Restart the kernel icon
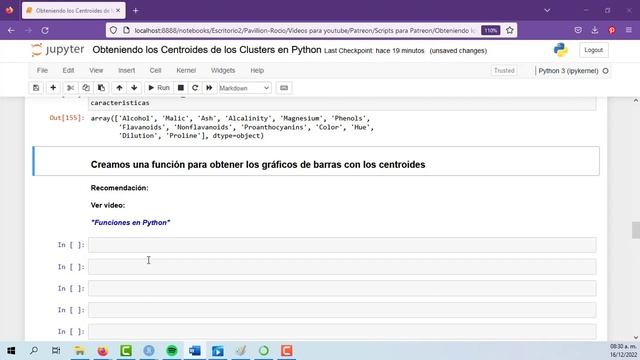The height and width of the screenshot is (360, 640). point(195,88)
